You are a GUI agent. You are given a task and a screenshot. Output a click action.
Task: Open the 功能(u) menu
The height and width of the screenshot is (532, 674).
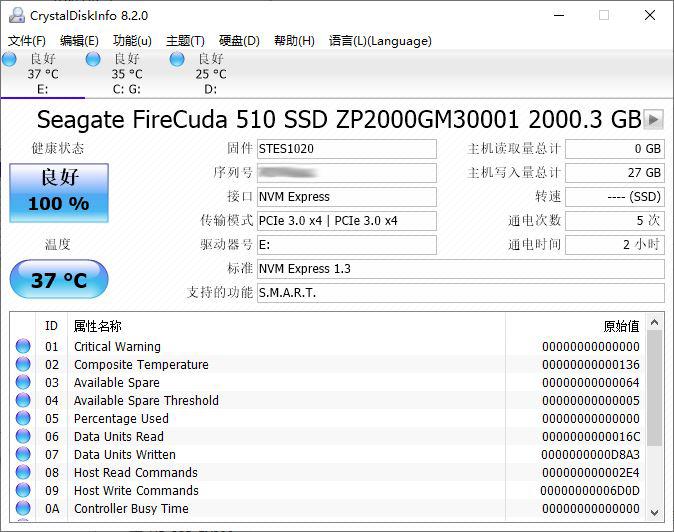132,41
